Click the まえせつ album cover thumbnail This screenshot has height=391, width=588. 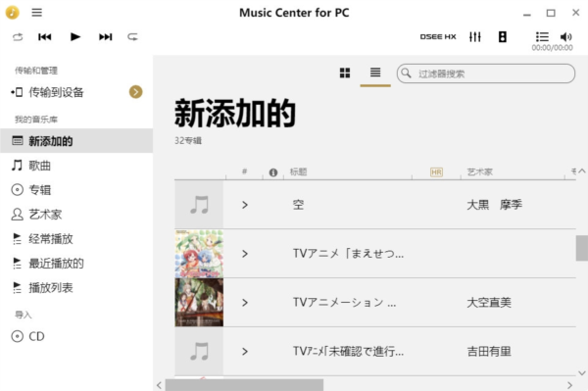coord(199,254)
